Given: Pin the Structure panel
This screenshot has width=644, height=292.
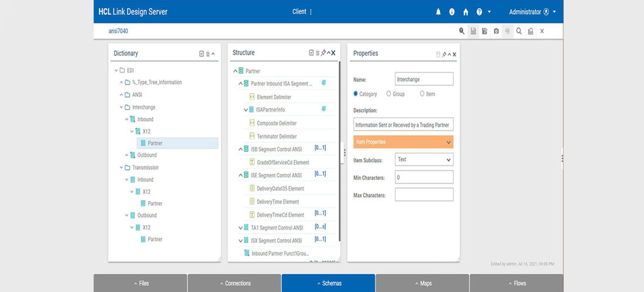Looking at the screenshot, I should [x=323, y=53].
